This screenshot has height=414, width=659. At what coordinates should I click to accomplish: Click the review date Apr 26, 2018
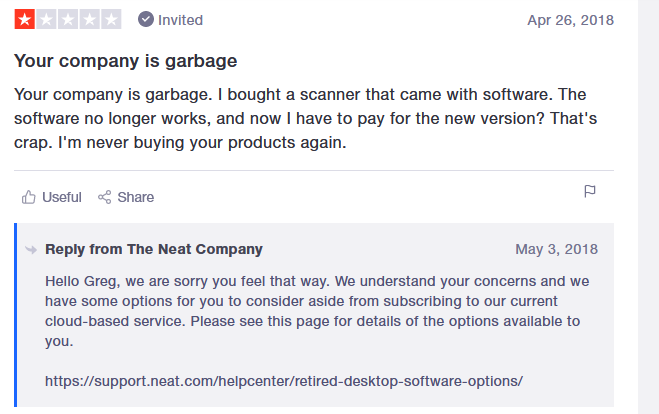click(x=570, y=20)
